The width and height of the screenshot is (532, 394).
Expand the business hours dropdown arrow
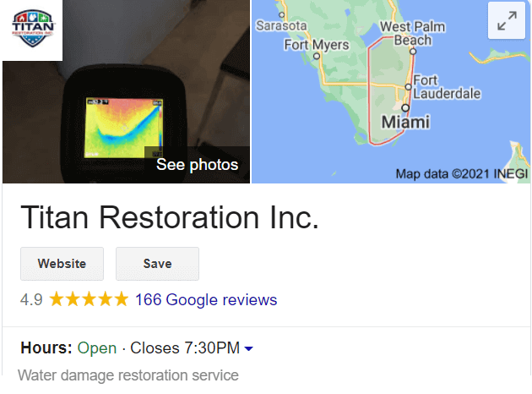[x=249, y=348]
